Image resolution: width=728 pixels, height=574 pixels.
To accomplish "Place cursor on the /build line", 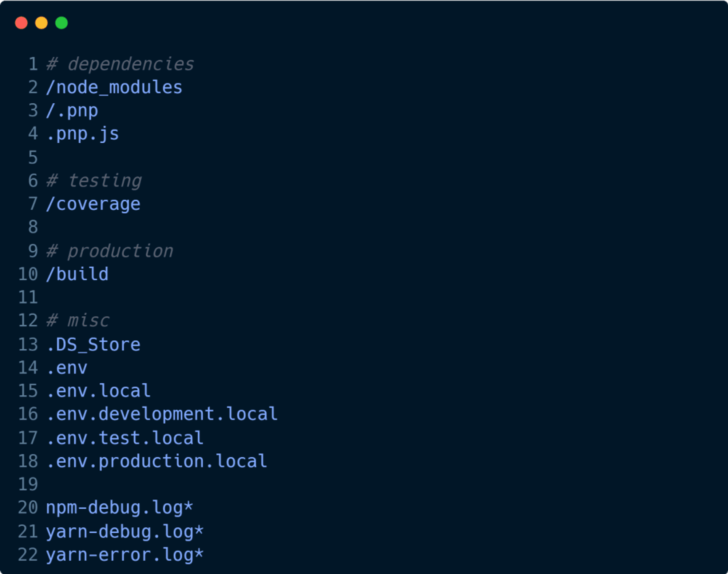I will 77,274.
